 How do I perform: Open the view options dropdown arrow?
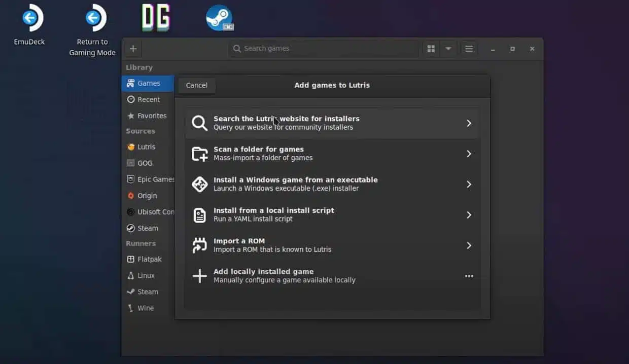(448, 49)
